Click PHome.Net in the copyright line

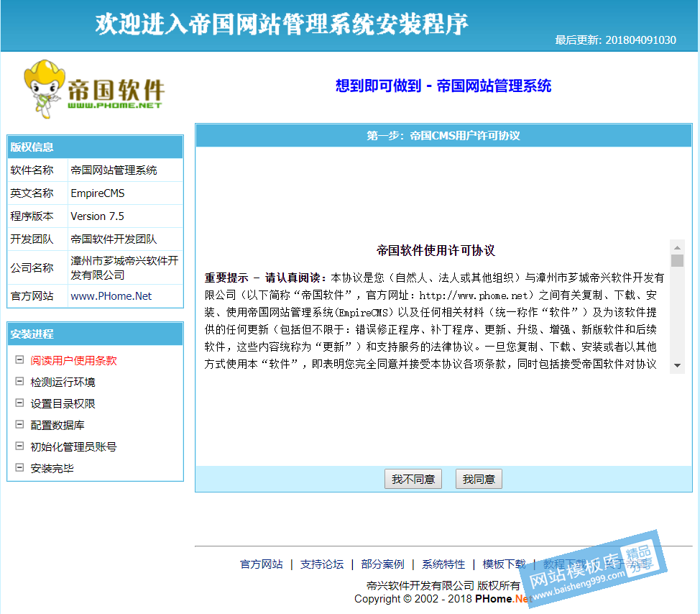click(504, 599)
